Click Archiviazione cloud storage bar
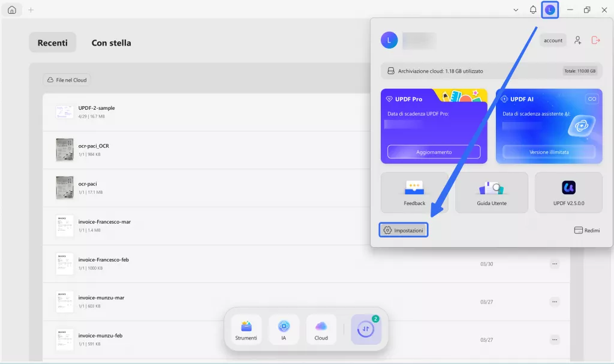Screen dimensions: 614x364 [x=492, y=71]
